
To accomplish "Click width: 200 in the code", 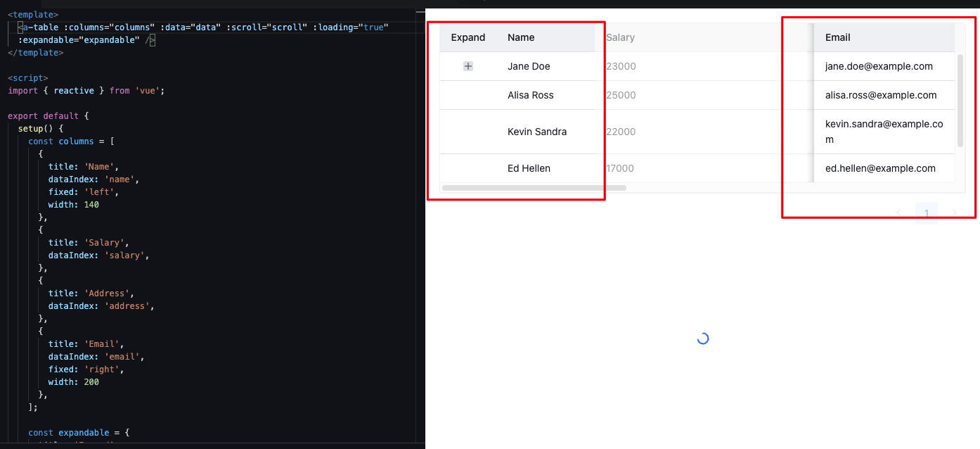I will tap(74, 382).
